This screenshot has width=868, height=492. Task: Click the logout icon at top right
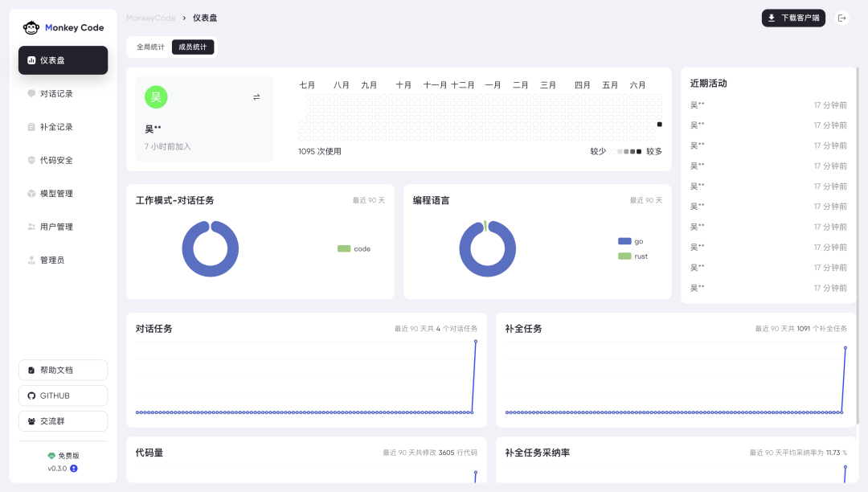pos(841,17)
